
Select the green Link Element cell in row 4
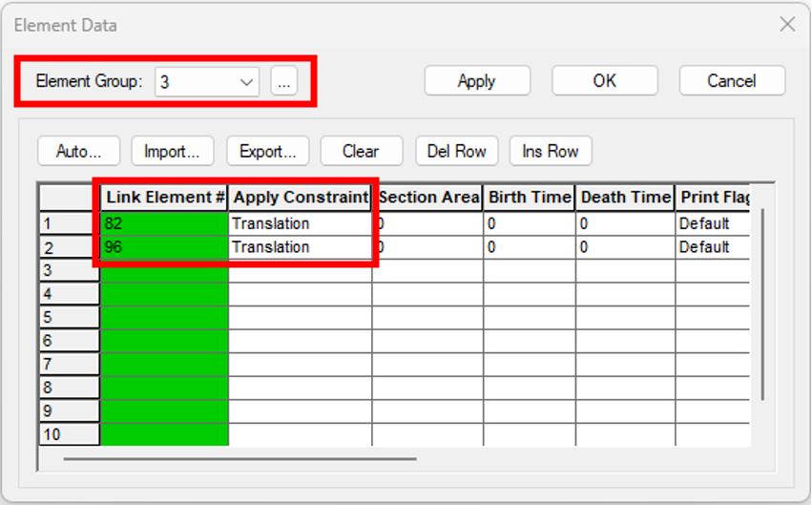point(164,294)
